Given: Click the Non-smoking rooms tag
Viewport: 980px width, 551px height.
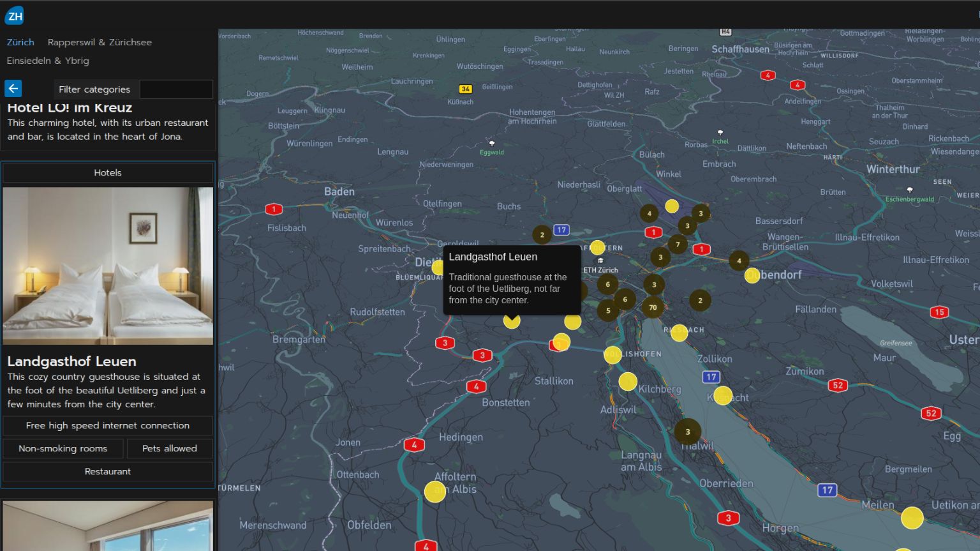Looking at the screenshot, I should pyautogui.click(x=63, y=448).
